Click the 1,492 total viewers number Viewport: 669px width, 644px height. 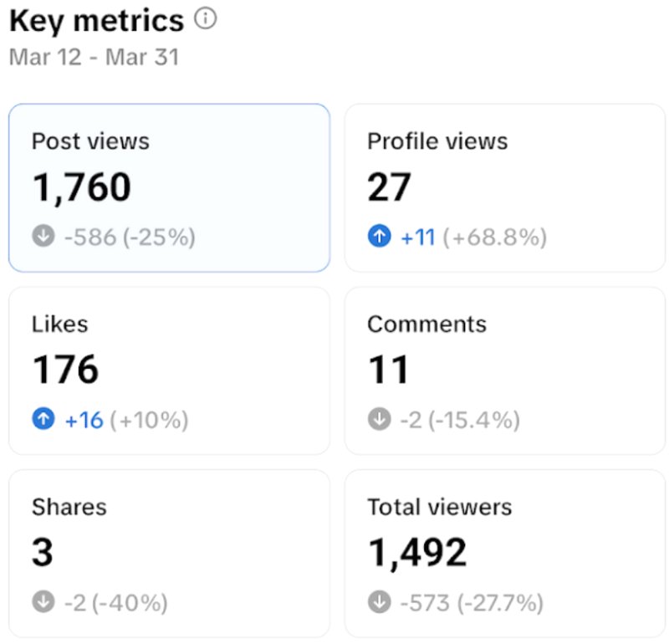pyautogui.click(x=416, y=553)
